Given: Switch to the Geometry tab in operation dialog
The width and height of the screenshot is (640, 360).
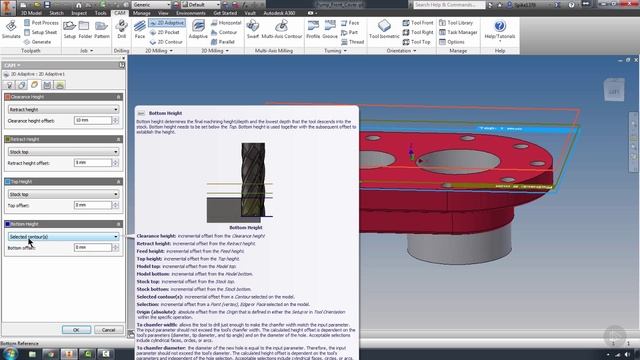Looking at the screenshot, I should pyautogui.click(x=22, y=85).
